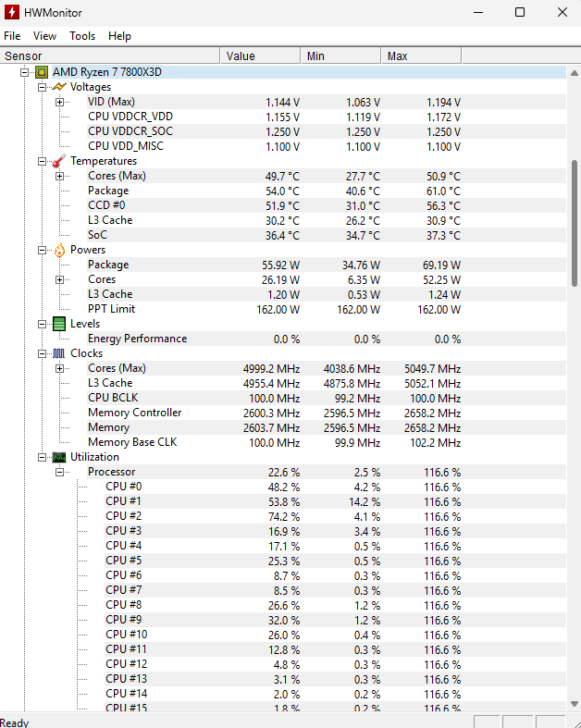Viewport: 581px width, 728px height.
Task: Click the scroll up arrow
Action: click(x=574, y=73)
